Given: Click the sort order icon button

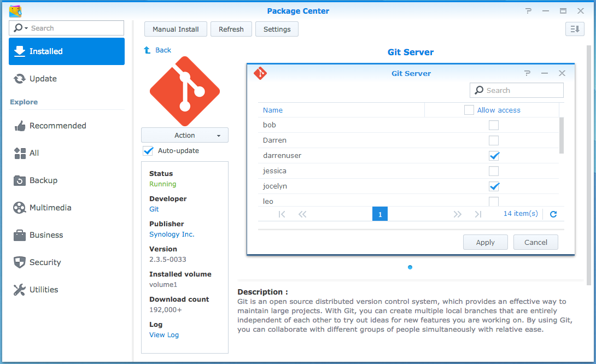Looking at the screenshot, I should [x=575, y=29].
